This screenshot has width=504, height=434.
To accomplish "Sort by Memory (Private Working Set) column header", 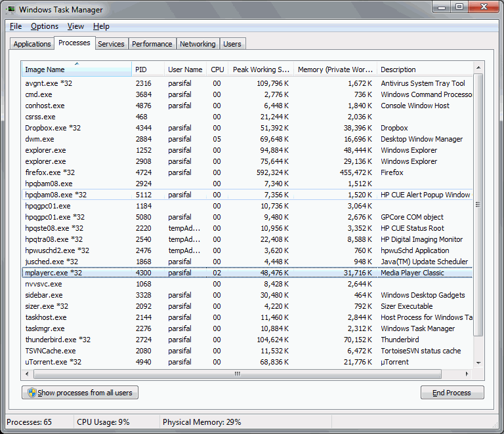I will (x=335, y=69).
